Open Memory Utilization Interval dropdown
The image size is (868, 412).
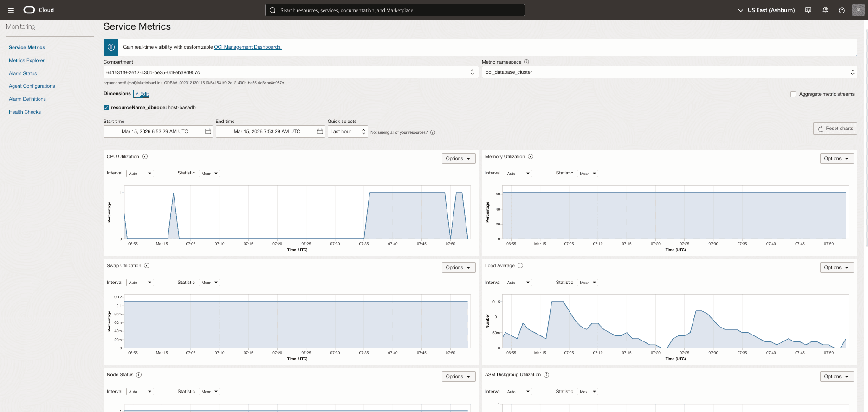[x=518, y=174]
